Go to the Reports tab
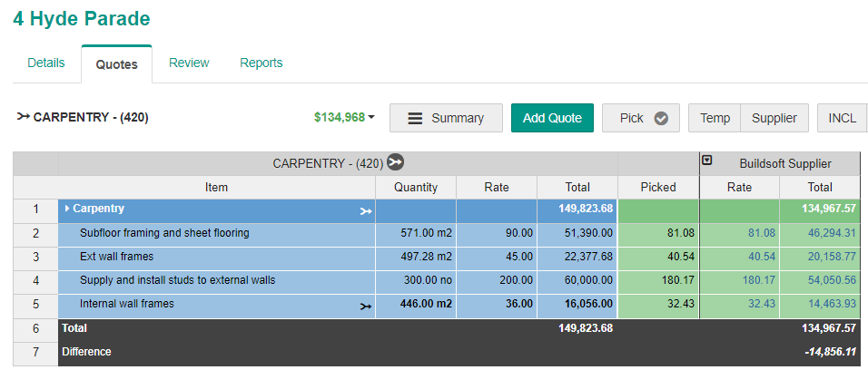 (x=261, y=63)
